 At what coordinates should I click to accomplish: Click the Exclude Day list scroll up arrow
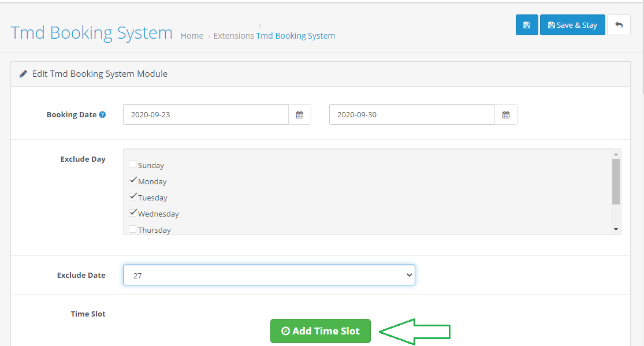click(616, 154)
